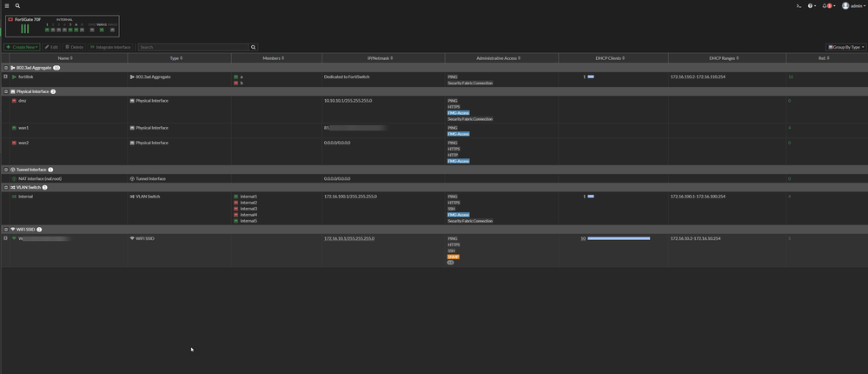Click the DMZ port on faceplate
Viewport: 868px width, 374px height.
[x=92, y=30]
